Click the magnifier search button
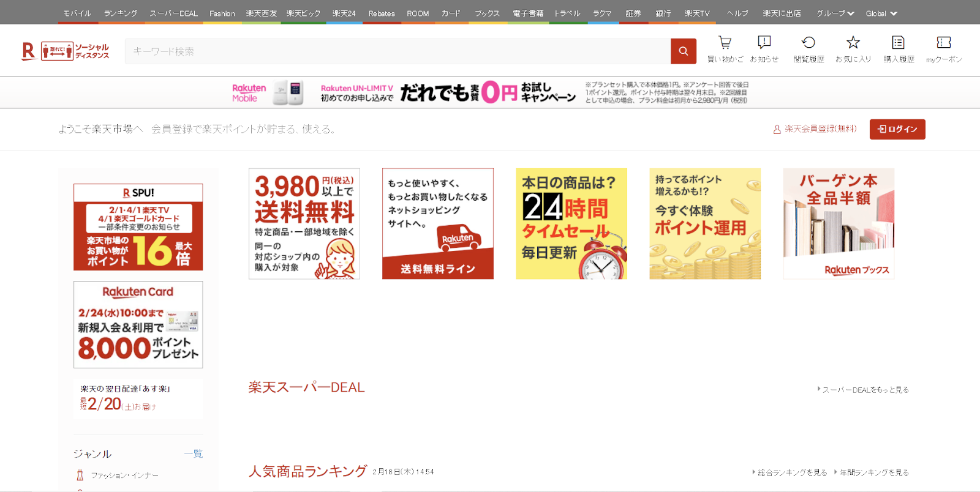Viewport: 980px width, 492px height. [x=684, y=51]
